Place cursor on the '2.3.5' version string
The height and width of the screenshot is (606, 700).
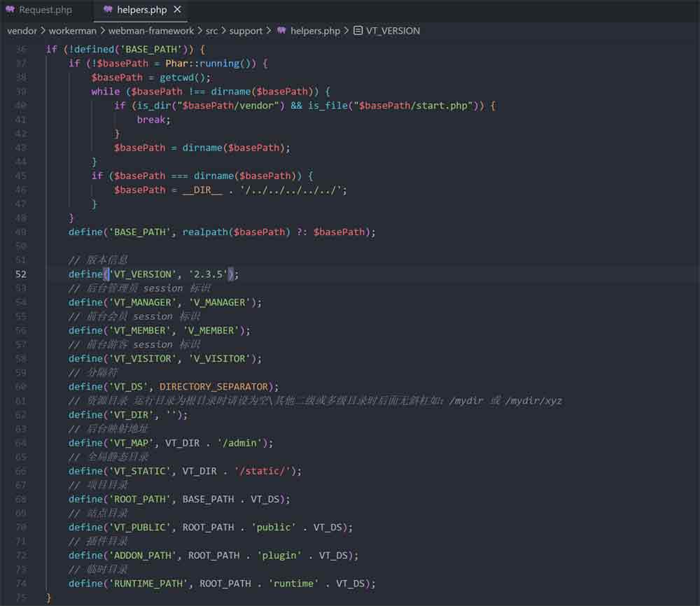coord(208,274)
